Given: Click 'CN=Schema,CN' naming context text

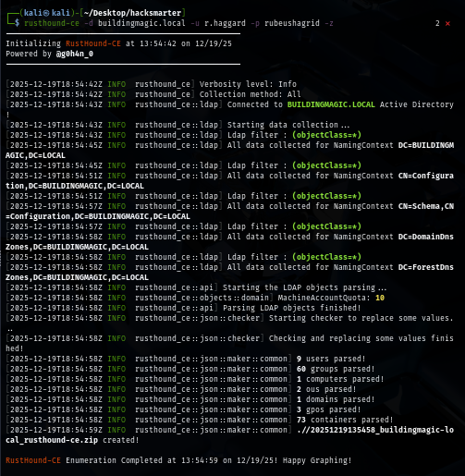Looking at the screenshot, I should (x=426, y=206).
